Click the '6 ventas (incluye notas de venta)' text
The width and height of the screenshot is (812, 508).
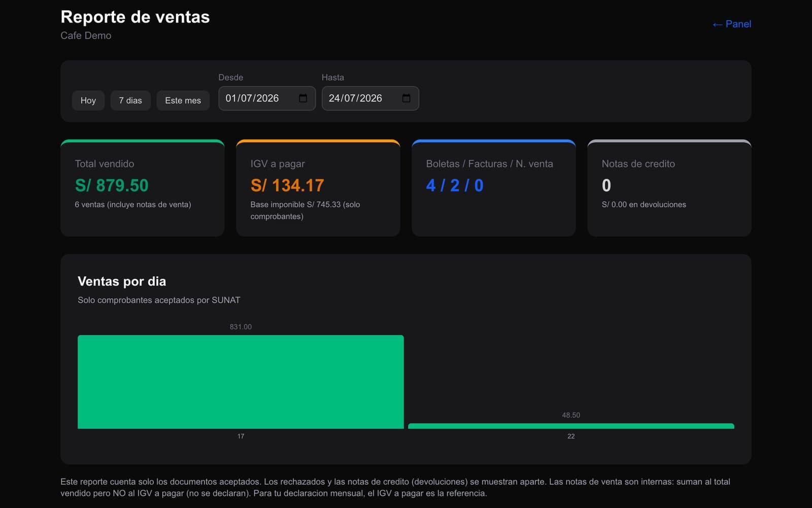[133, 204]
